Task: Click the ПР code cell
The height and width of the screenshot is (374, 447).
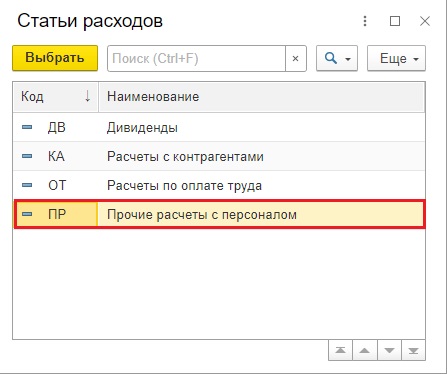Action: pos(57,214)
